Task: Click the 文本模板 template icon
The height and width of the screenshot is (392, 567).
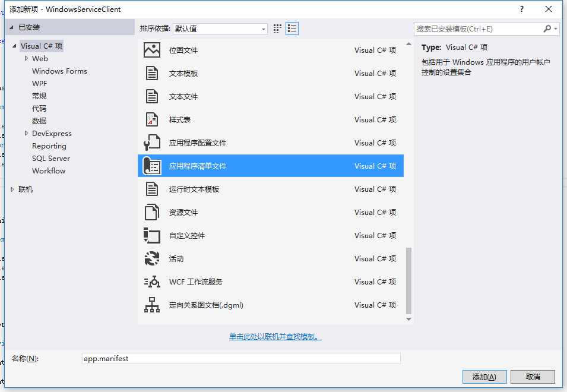Action: tap(152, 74)
